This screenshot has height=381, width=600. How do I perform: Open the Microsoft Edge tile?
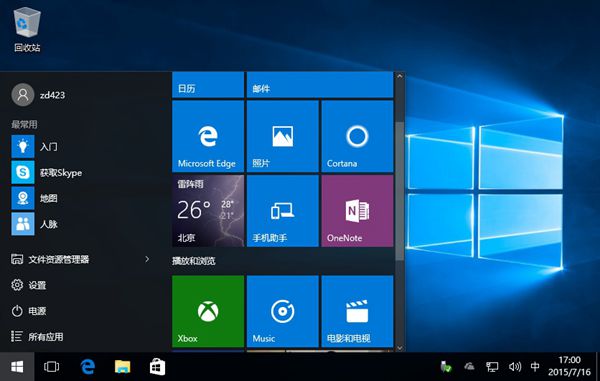208,136
